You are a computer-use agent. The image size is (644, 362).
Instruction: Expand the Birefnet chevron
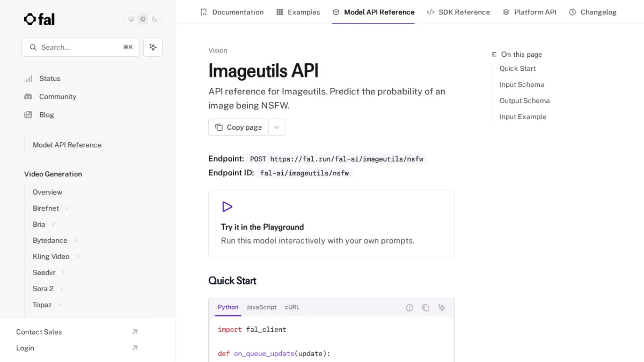(x=67, y=208)
